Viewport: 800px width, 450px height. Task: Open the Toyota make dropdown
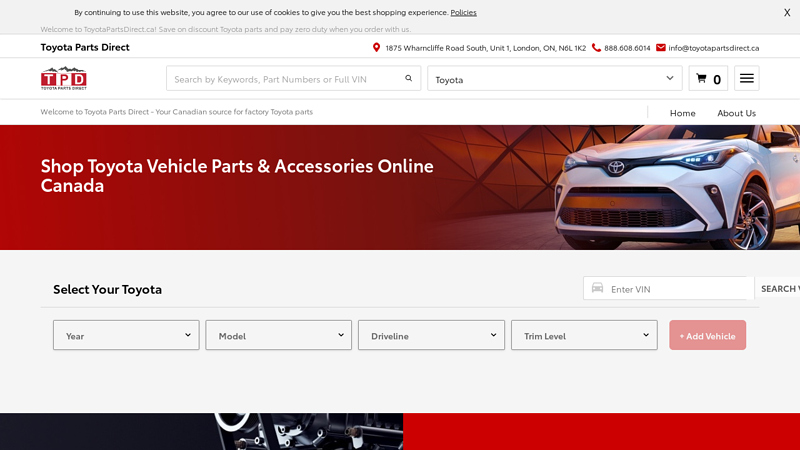[555, 79]
